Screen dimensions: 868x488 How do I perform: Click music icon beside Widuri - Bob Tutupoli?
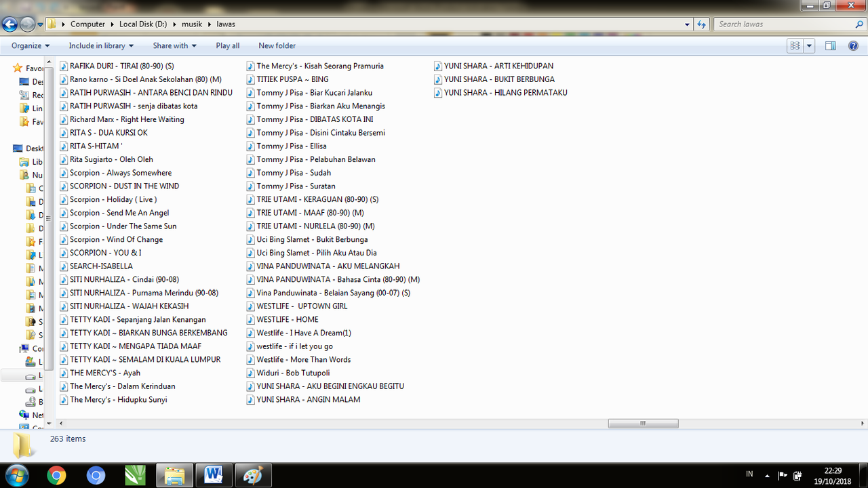tap(251, 373)
